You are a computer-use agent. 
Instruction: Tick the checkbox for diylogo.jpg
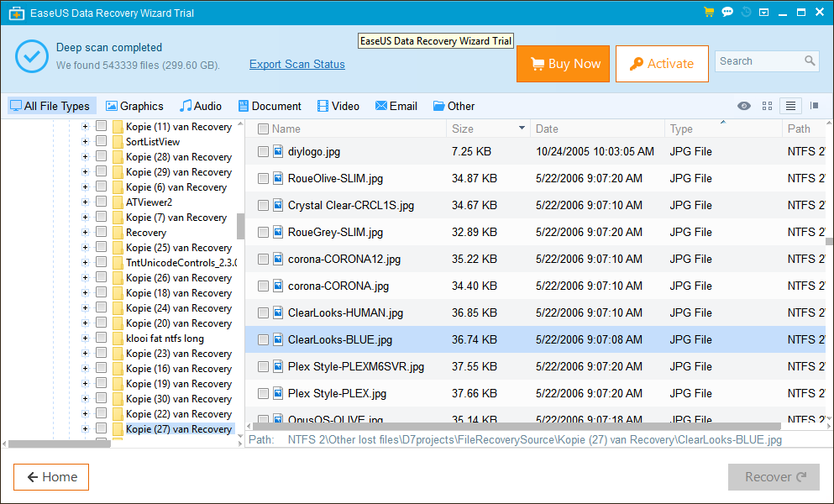click(x=264, y=152)
